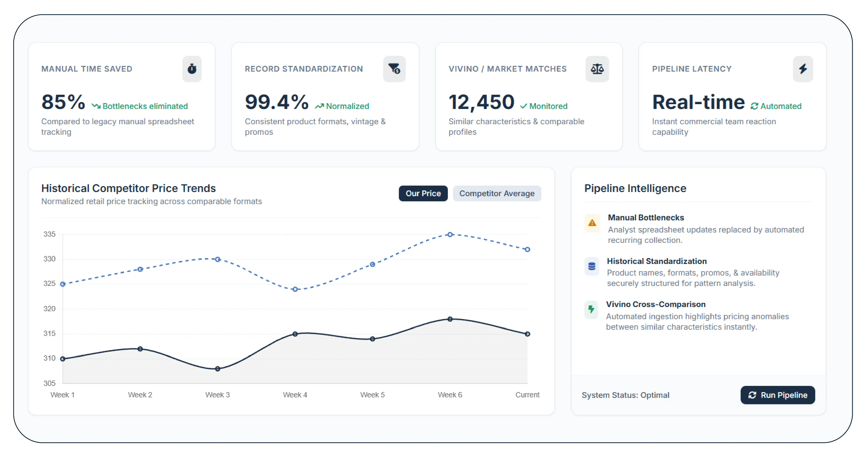Click the Pipeline Intelligence heading
This screenshot has width=868, height=457.
[635, 188]
